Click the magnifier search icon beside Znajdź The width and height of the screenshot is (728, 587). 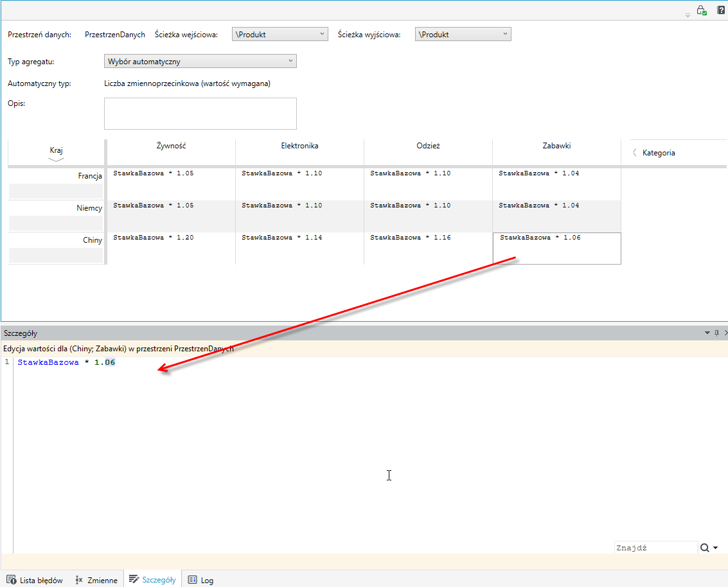tap(704, 548)
